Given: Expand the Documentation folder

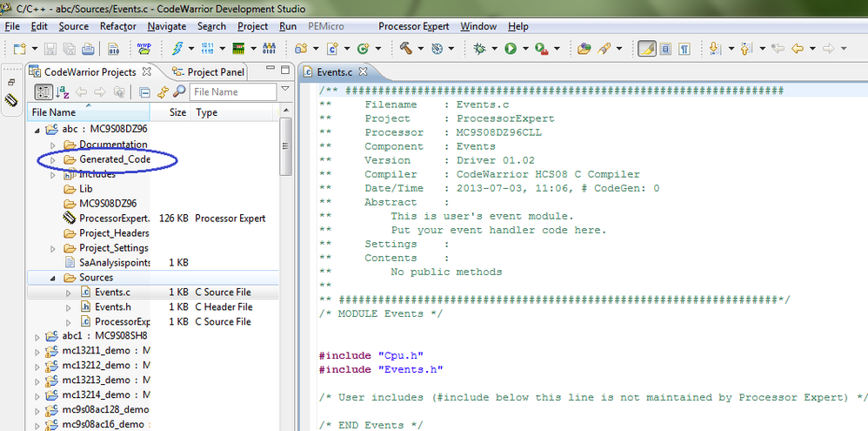Looking at the screenshot, I should [x=53, y=145].
